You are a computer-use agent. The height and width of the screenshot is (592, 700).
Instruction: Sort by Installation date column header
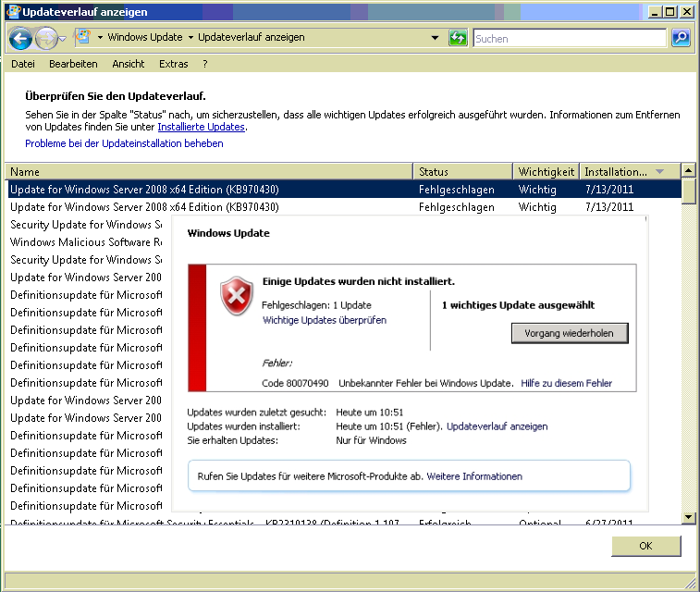pyautogui.click(x=630, y=172)
